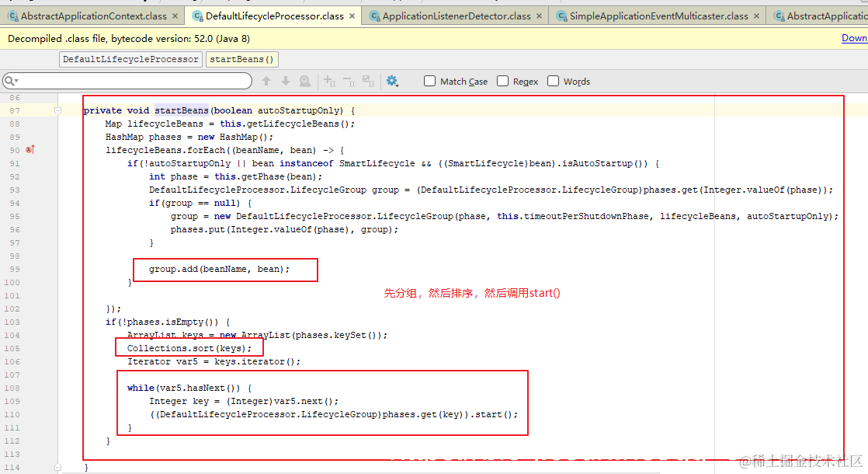
Task: Click 'Integer key = (Integer)var5.next();' line
Action: pos(244,401)
